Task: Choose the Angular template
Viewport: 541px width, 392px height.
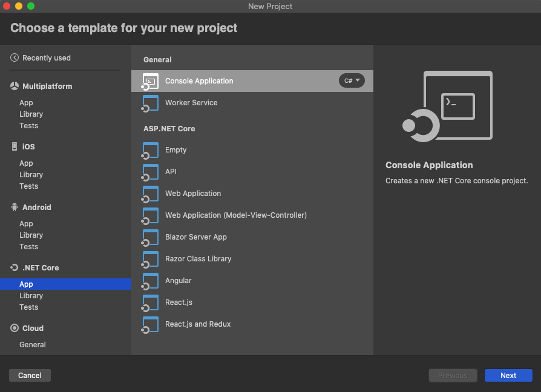Action: coord(252,281)
